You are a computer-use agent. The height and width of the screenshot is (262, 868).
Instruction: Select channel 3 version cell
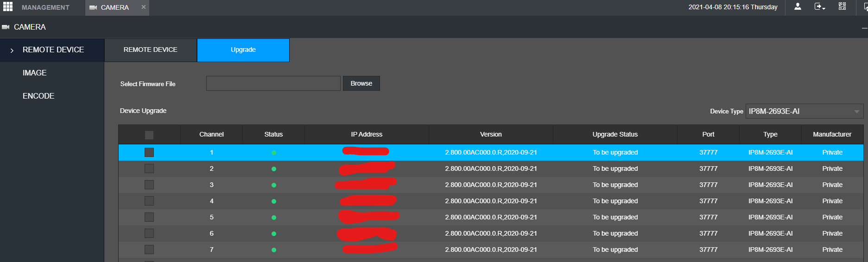491,185
